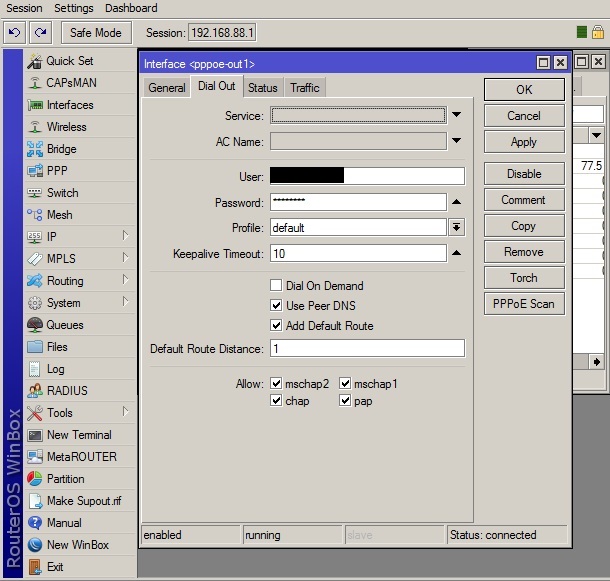
Task: Open the Mesh sidebar entry
Action: point(81,215)
